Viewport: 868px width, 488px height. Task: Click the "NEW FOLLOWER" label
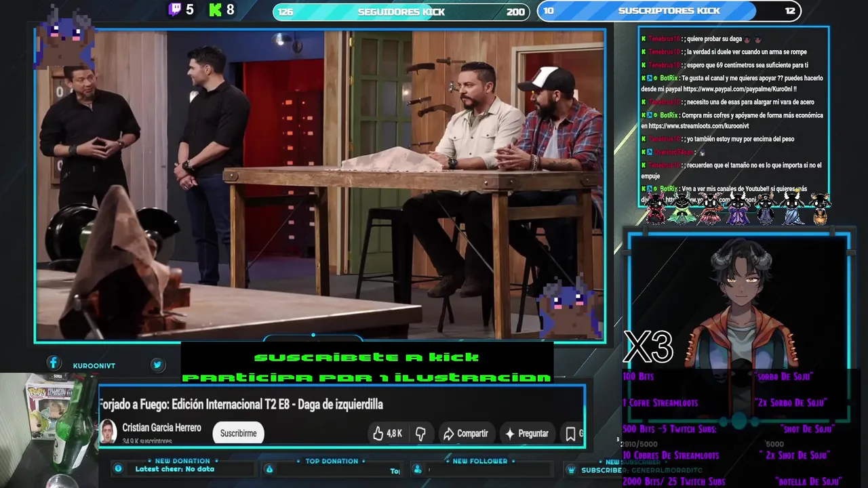480,461
